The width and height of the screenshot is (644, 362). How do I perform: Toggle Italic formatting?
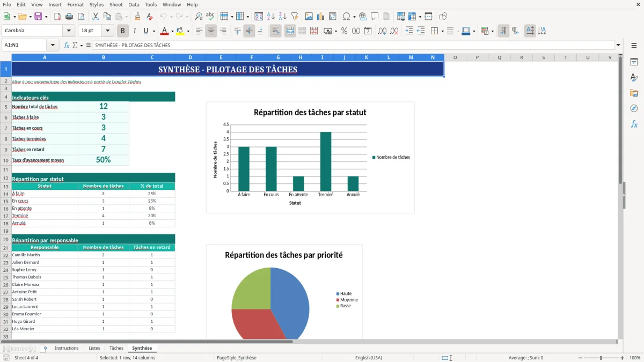click(135, 31)
